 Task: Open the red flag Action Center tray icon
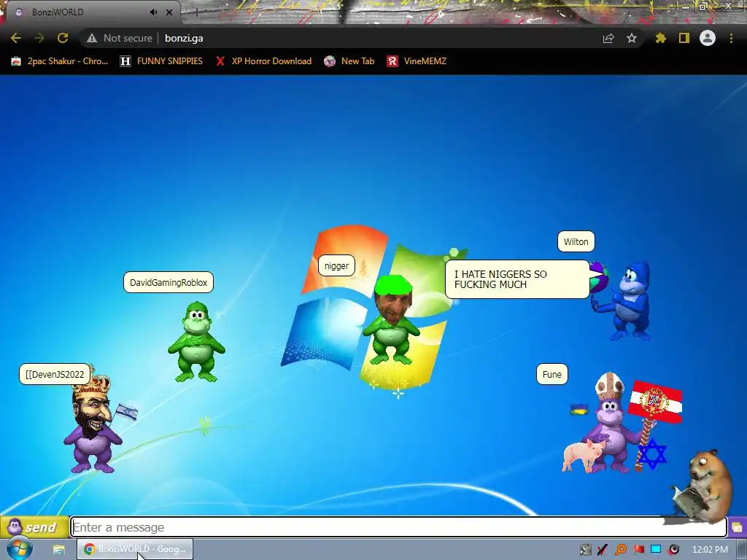tap(638, 550)
